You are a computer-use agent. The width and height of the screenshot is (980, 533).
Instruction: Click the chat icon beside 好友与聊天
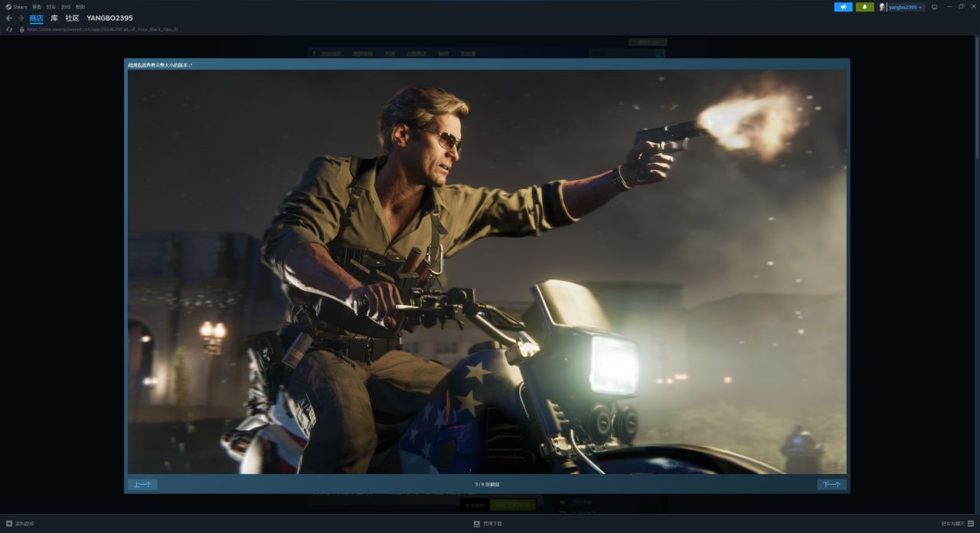point(971,524)
